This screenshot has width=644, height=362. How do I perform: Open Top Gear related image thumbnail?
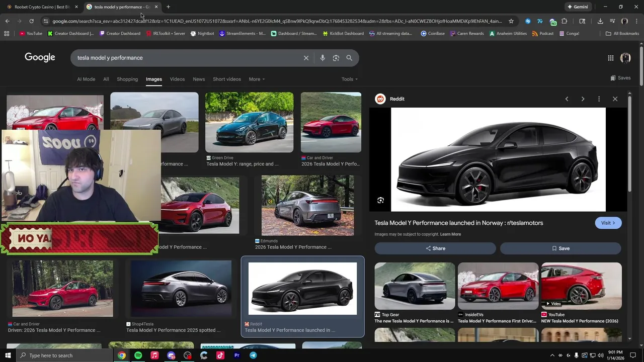click(415, 286)
